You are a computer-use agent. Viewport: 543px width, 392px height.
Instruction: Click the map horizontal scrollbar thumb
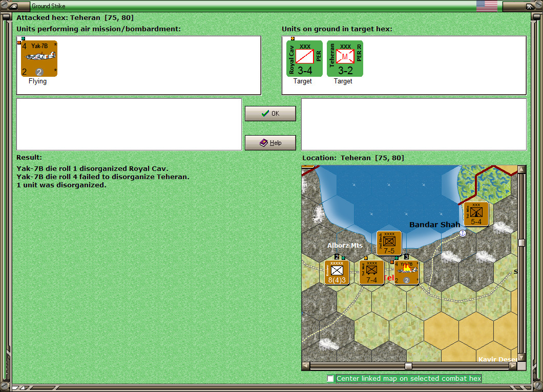pyautogui.click(x=409, y=366)
